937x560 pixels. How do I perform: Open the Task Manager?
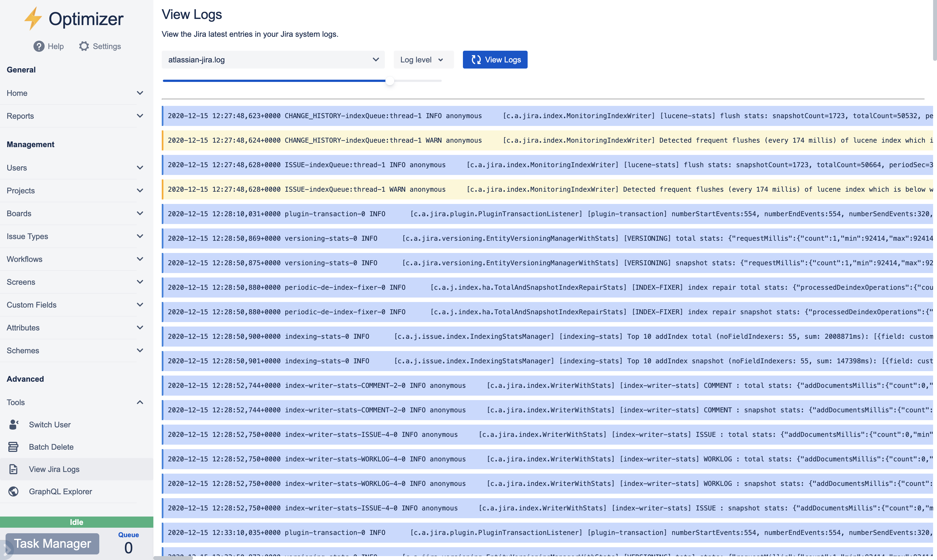pos(52,543)
